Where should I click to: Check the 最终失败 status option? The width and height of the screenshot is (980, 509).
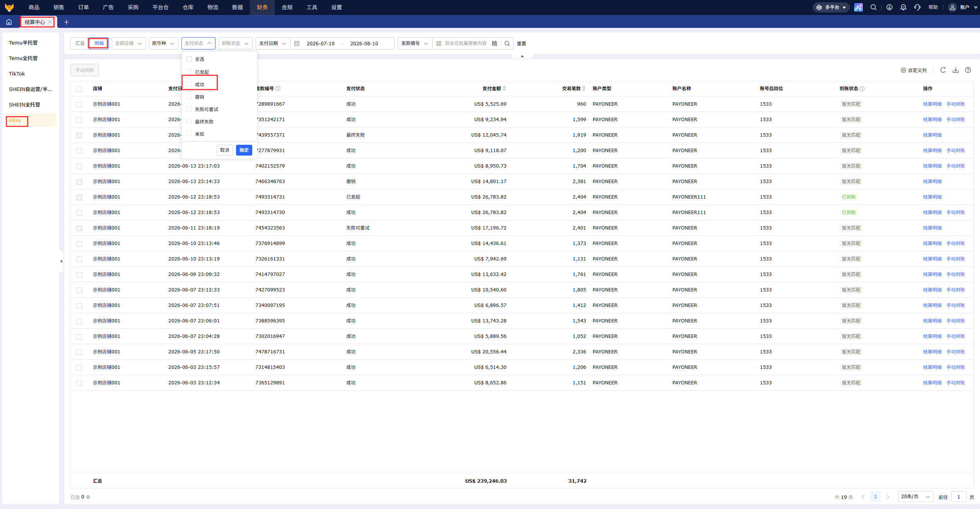(x=189, y=121)
